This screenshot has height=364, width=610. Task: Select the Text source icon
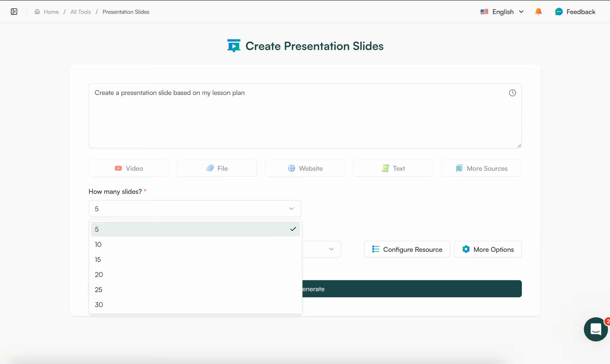point(386,168)
